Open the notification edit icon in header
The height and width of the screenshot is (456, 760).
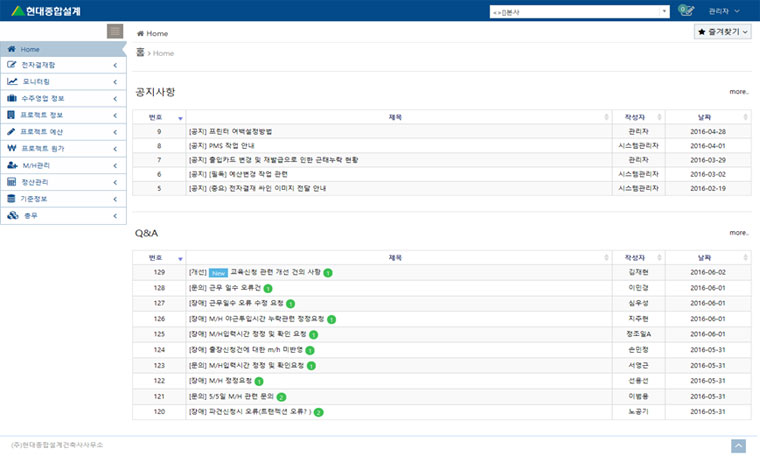pyautogui.click(x=686, y=10)
